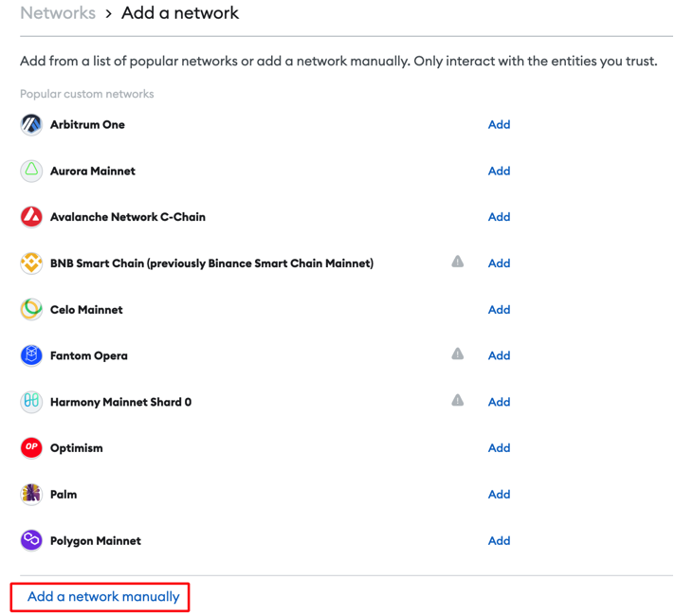This screenshot has width=675, height=616.
Task: Add the Fantom Opera network
Action: pyautogui.click(x=499, y=355)
